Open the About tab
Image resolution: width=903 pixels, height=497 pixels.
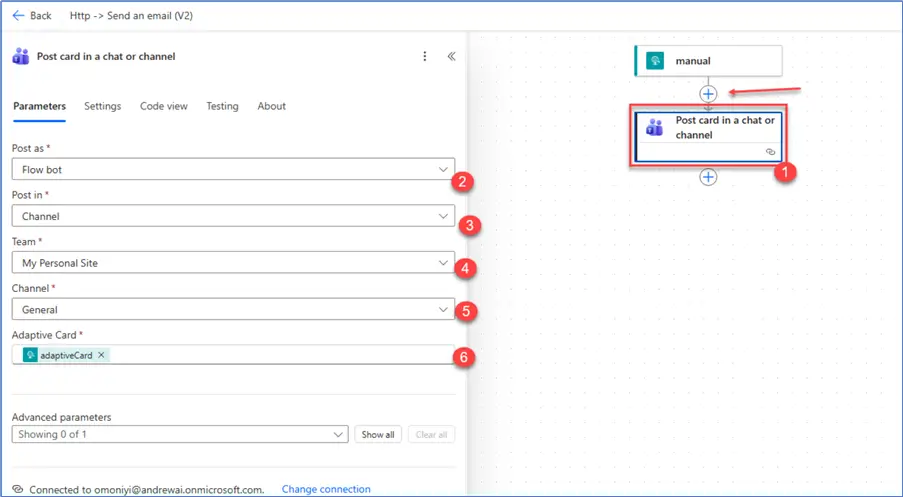pos(271,106)
